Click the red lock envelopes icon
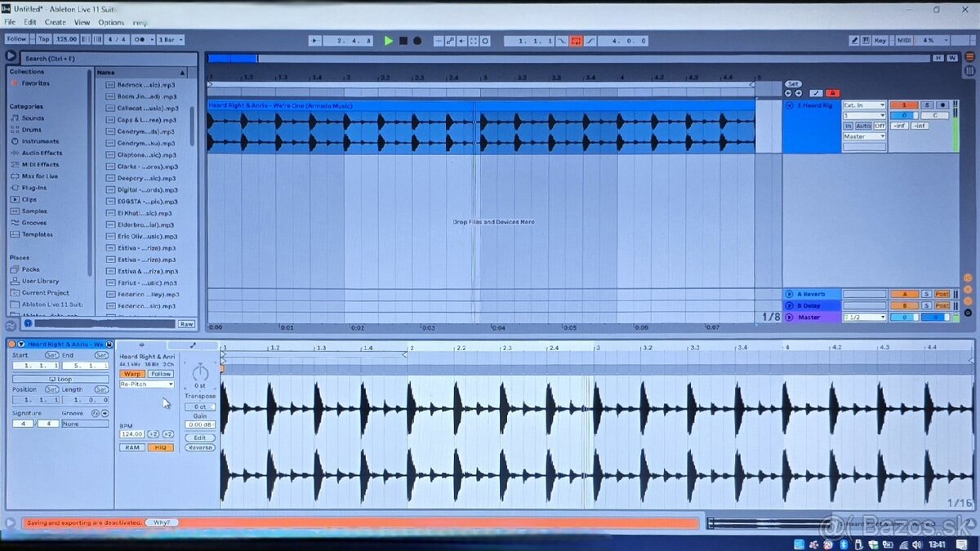Viewport: 980px width, 551px height. tap(832, 93)
